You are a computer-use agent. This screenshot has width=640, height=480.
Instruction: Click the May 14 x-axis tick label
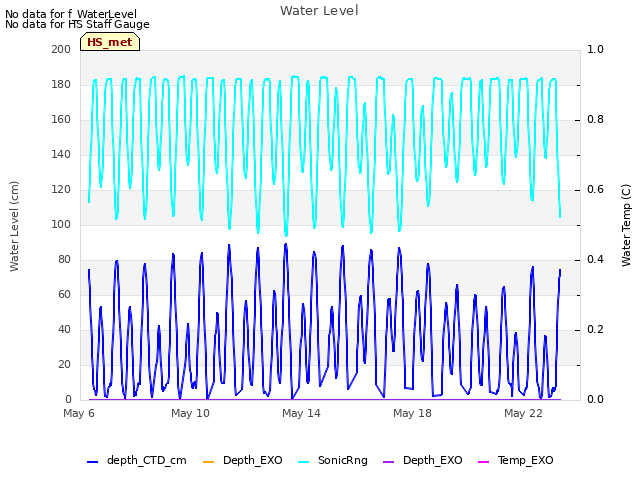coord(301,413)
